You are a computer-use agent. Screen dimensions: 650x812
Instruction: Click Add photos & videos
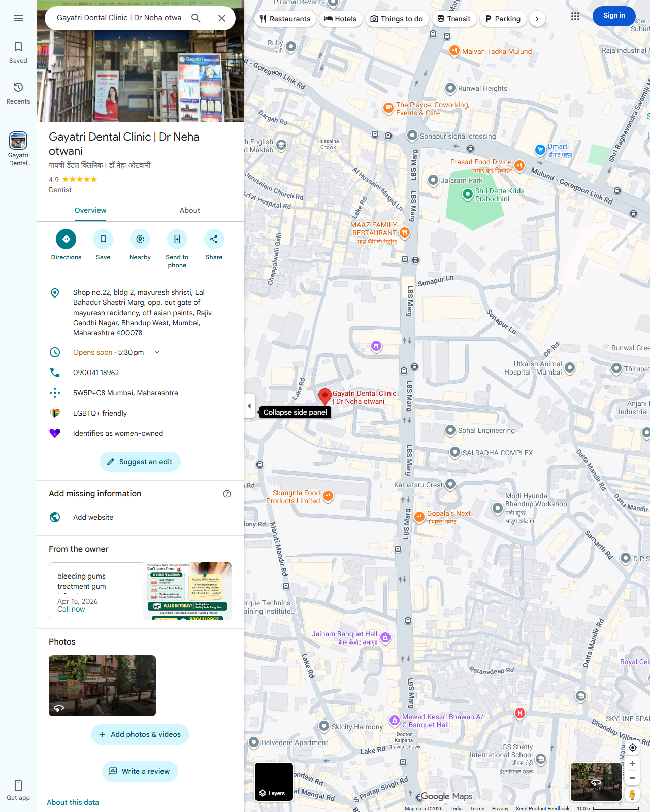tap(140, 734)
